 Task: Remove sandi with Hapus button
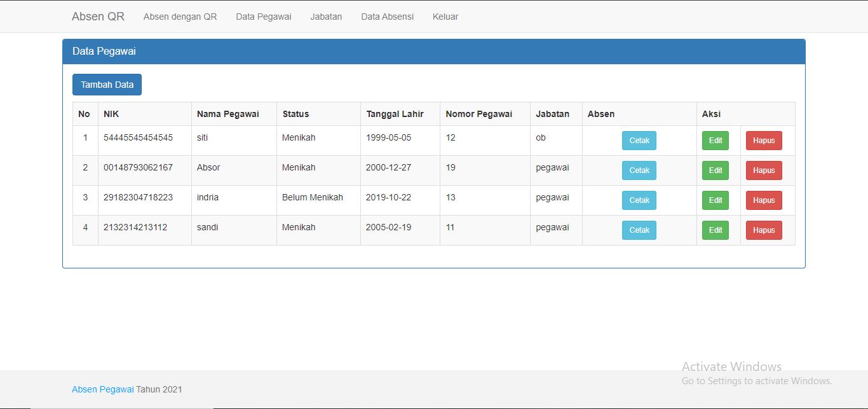[763, 230]
